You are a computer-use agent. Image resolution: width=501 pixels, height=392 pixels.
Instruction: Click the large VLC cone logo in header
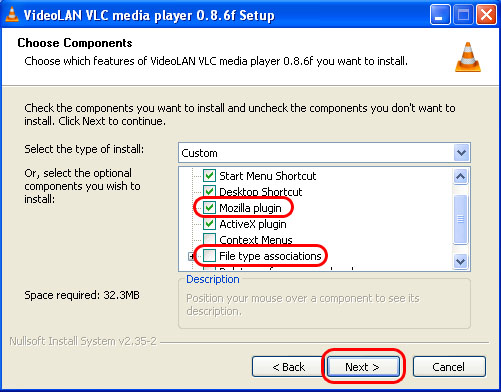click(x=468, y=57)
